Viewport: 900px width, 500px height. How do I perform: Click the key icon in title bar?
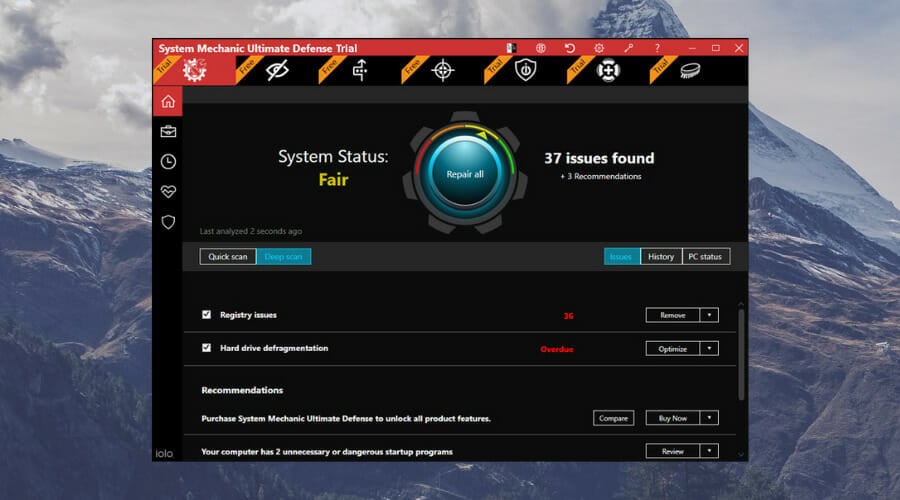[x=629, y=48]
